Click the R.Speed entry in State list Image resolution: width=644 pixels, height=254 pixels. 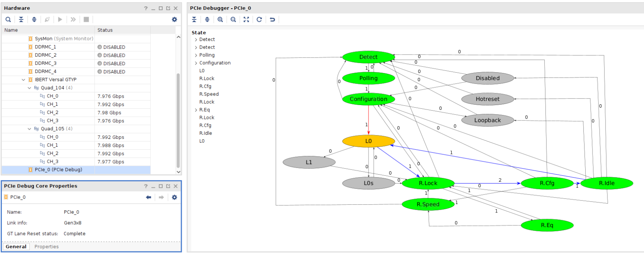[x=209, y=94]
